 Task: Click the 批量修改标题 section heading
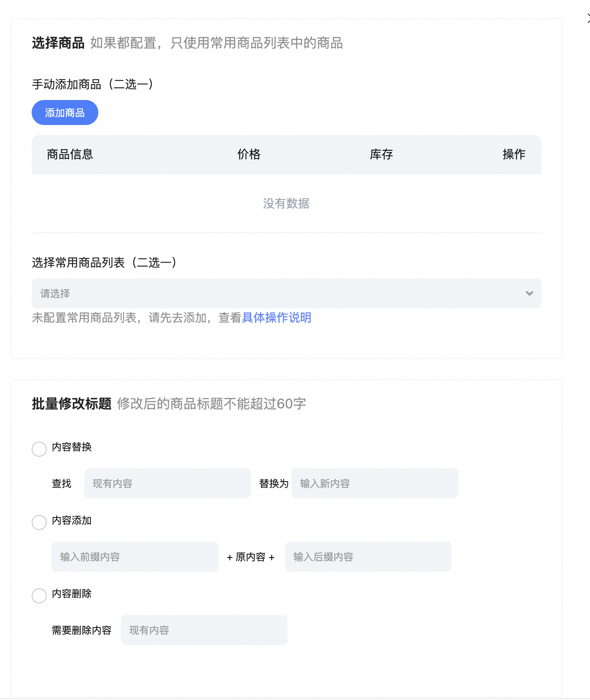(71, 404)
